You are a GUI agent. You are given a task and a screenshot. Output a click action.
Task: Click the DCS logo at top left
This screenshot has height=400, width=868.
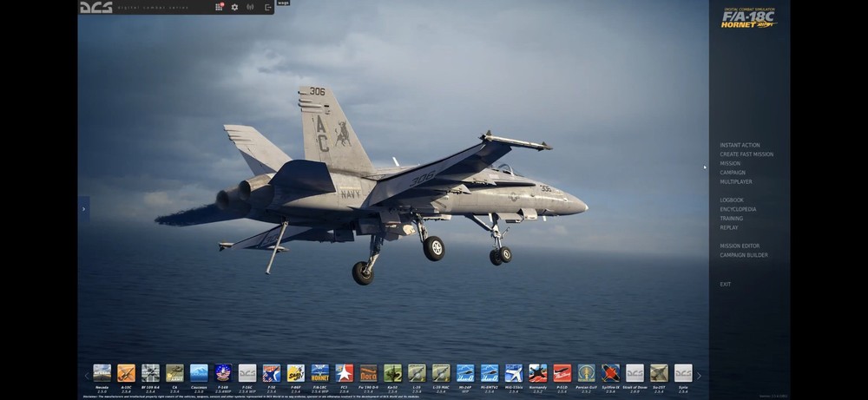[95, 7]
